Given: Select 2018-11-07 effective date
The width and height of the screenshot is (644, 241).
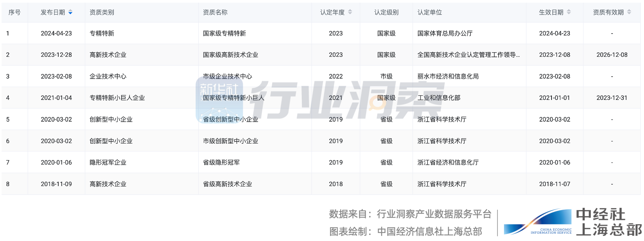Looking at the screenshot, I should 555,184.
